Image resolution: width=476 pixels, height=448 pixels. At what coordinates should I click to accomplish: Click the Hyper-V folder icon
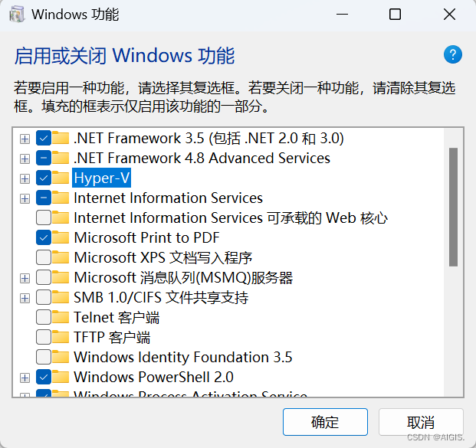pyautogui.click(x=61, y=178)
